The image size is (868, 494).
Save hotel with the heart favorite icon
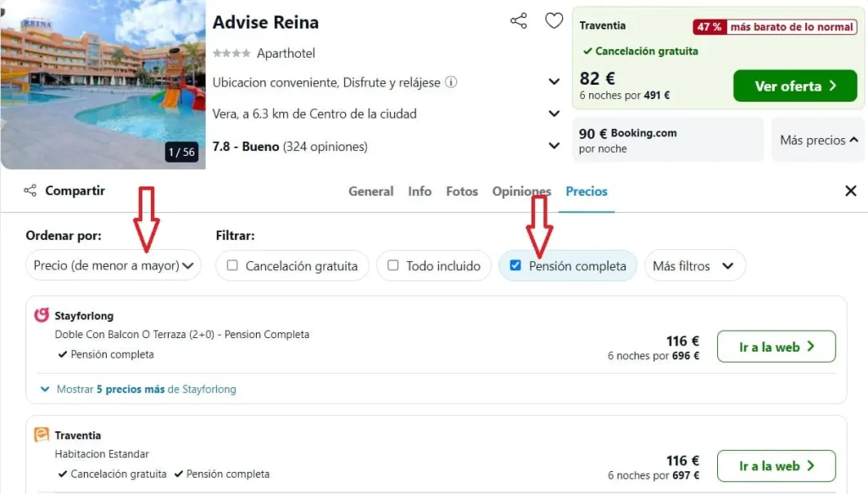tap(554, 21)
